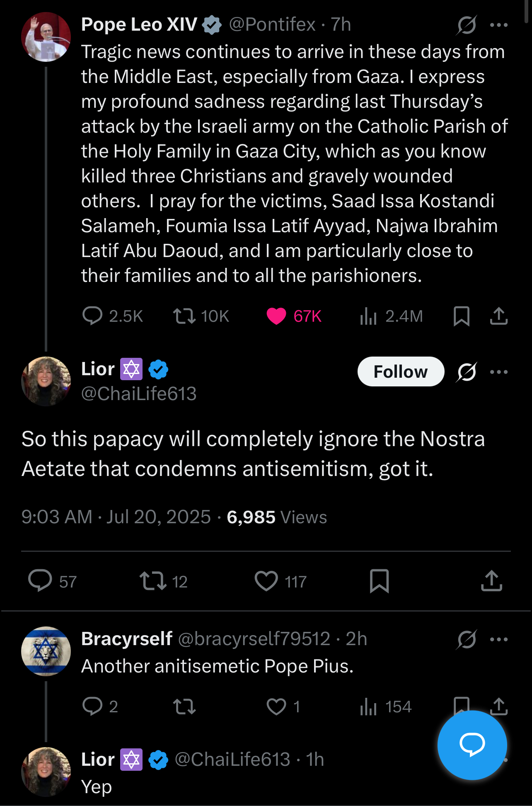
Task: Open more options on Bracyrself's reply
Action: [x=498, y=639]
